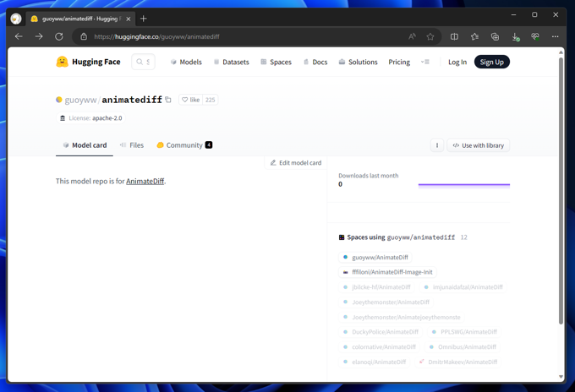
Task: Open the Joeythemonster/AnimateDiff space
Action: [x=386, y=302]
